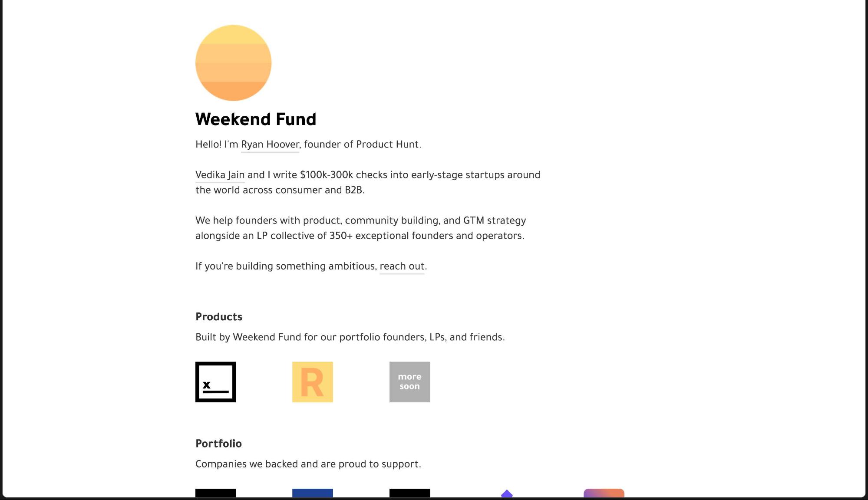Viewport: 868px width, 500px height.
Task: Open the Vedika Jain profile link
Action: click(x=220, y=174)
